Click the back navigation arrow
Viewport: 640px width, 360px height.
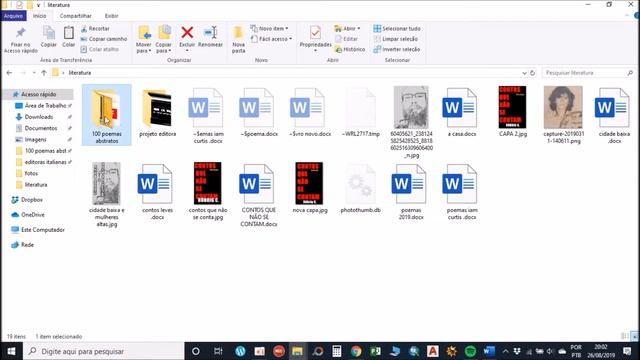(9, 73)
